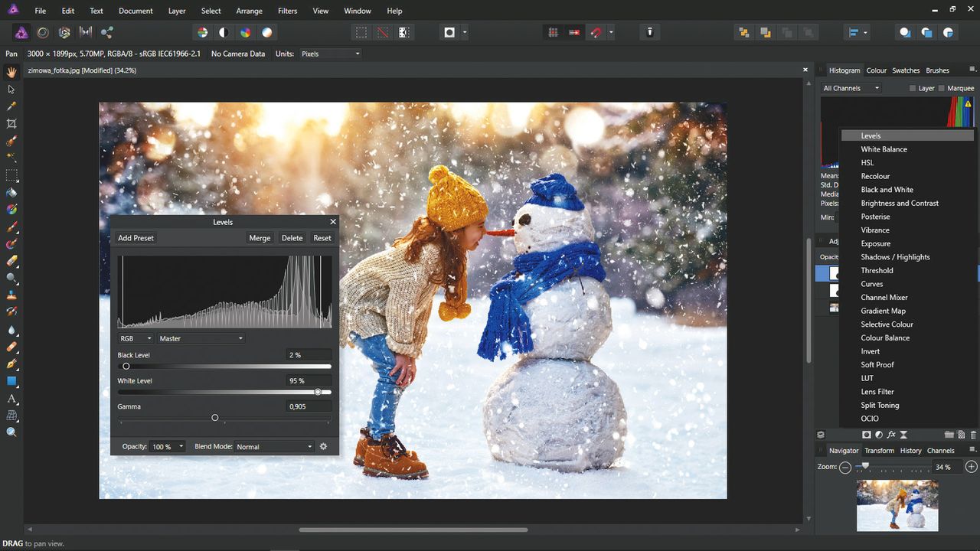Open the Document menu
Screen dimensions: 980x551
pyautogui.click(x=136, y=11)
